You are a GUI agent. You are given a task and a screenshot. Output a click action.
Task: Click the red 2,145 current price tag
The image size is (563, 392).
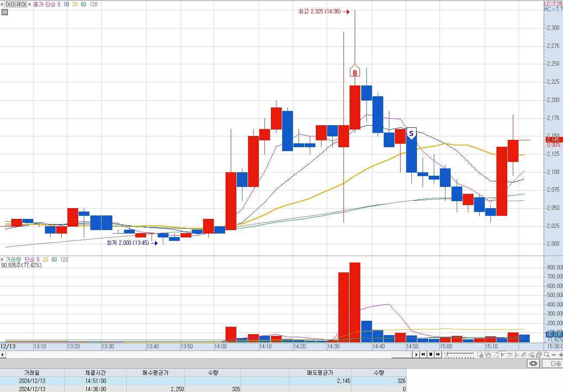pos(553,139)
